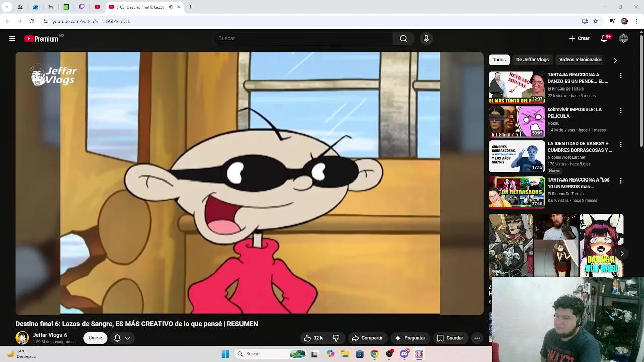Click the Crear button
The height and width of the screenshot is (362, 644).
click(579, 39)
